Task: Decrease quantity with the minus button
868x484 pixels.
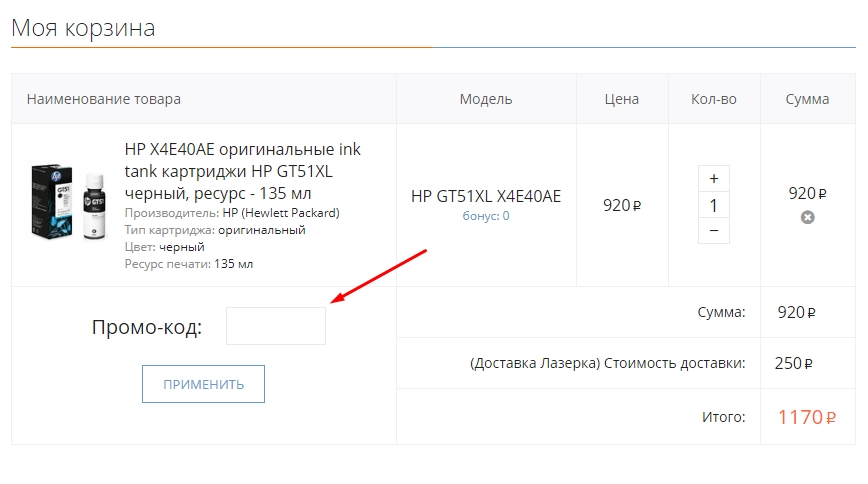Action: point(713,230)
